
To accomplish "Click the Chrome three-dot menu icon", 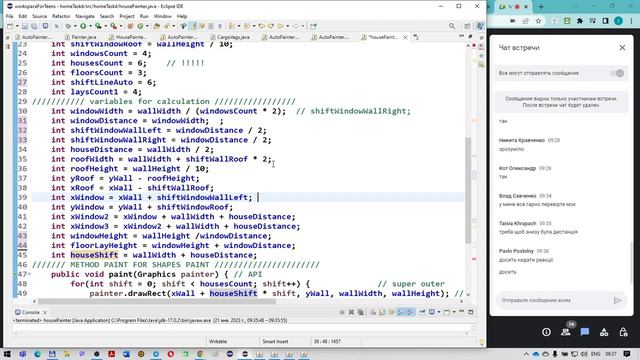I will point(631,21).
